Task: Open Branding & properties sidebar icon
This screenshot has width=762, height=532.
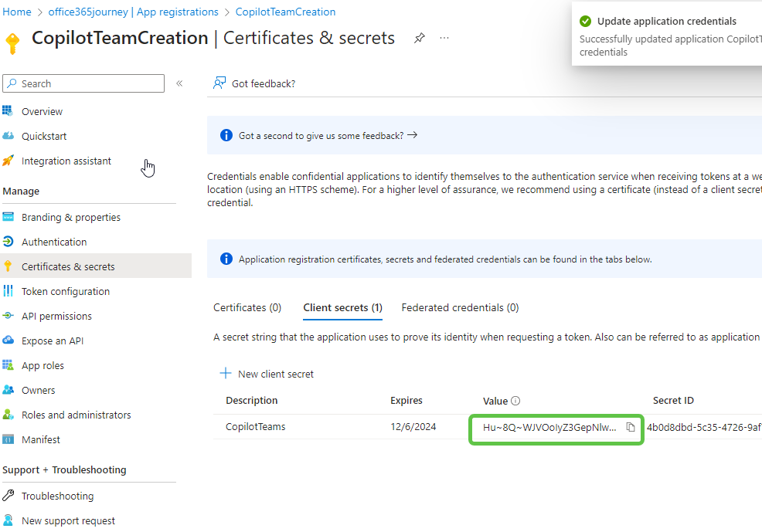Action: point(9,217)
